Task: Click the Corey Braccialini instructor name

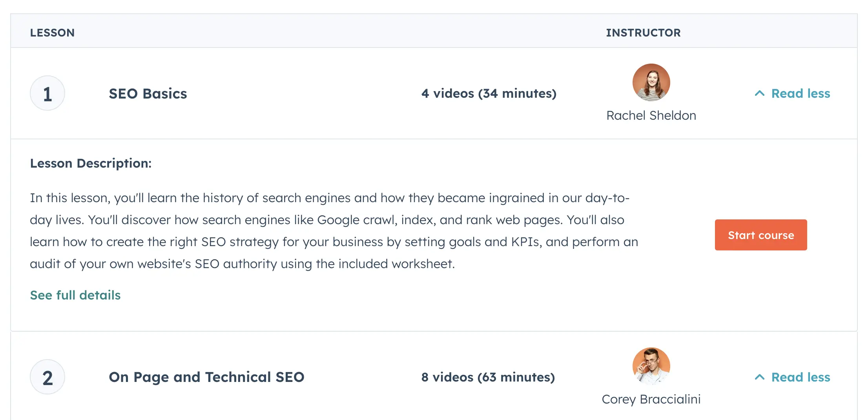Action: pyautogui.click(x=651, y=399)
